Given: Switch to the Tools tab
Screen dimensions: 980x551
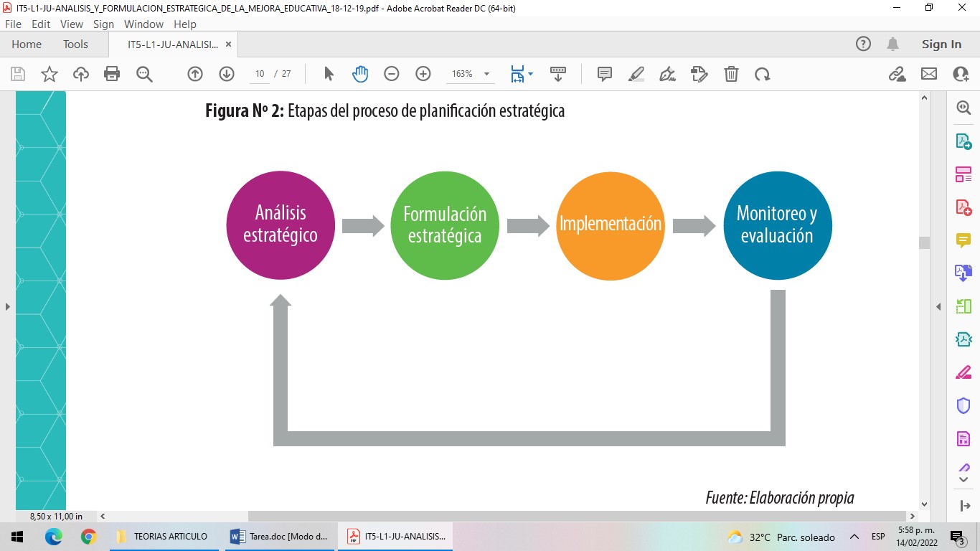Looking at the screenshot, I should (75, 44).
